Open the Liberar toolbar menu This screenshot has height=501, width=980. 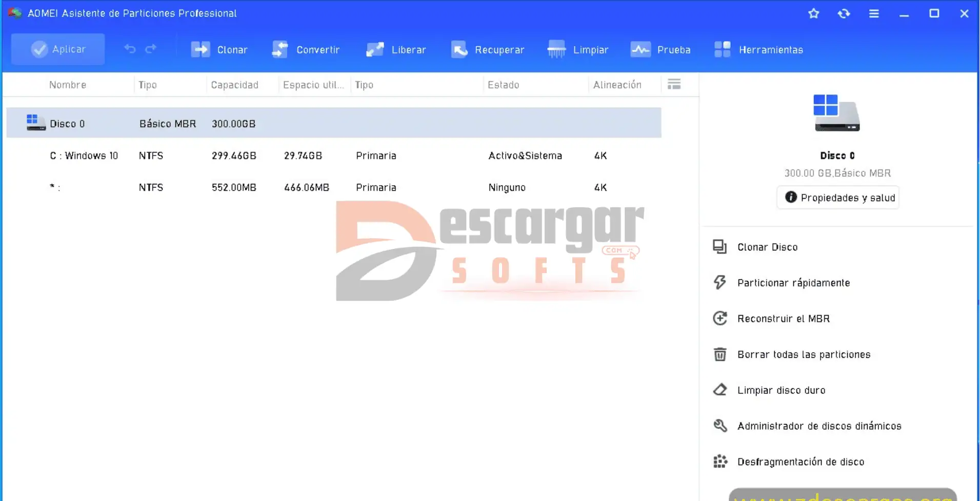tap(396, 50)
